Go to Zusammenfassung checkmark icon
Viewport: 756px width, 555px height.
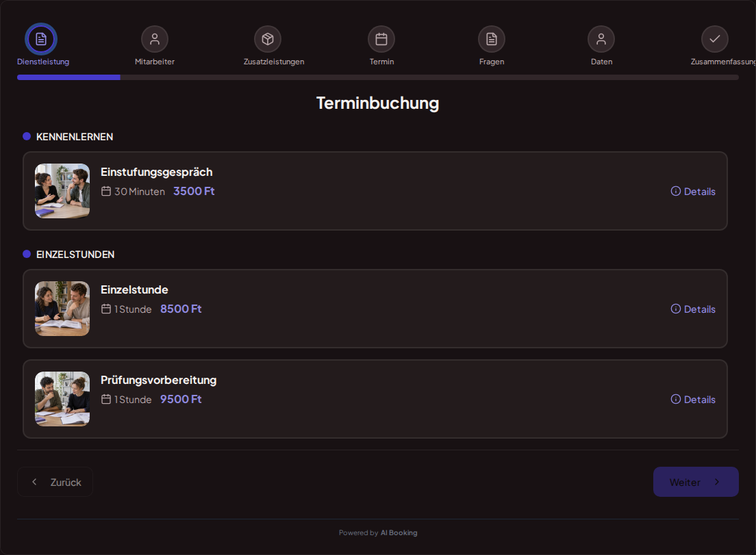coord(715,39)
